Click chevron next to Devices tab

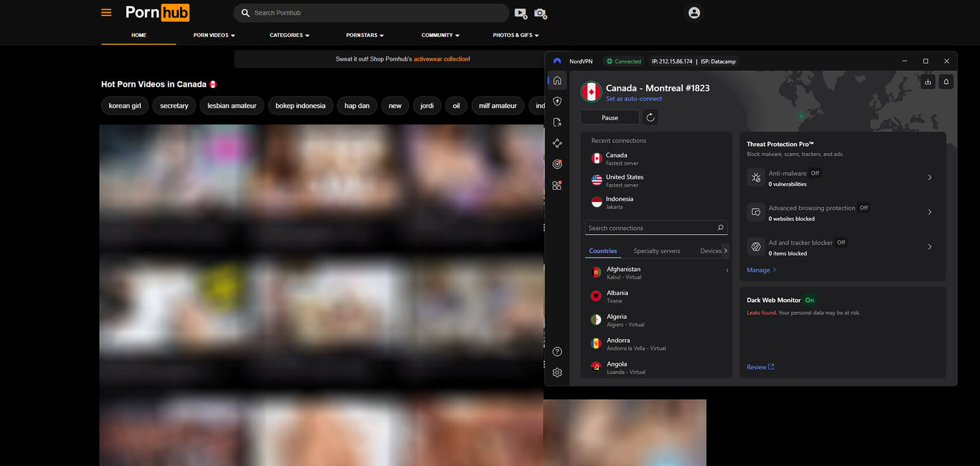(x=725, y=251)
